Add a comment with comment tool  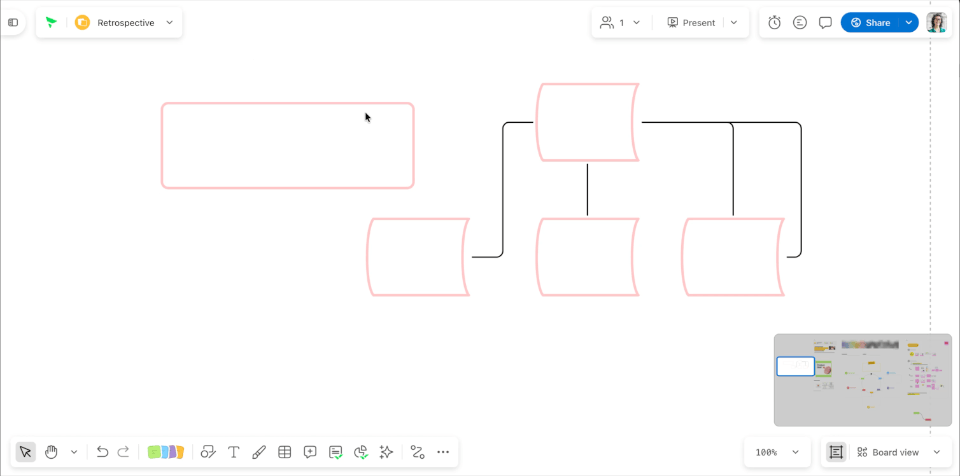point(310,452)
